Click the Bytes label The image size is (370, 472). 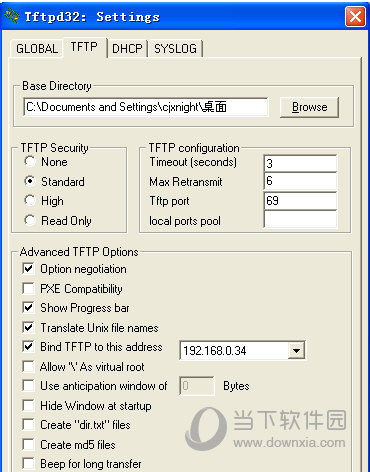236,386
